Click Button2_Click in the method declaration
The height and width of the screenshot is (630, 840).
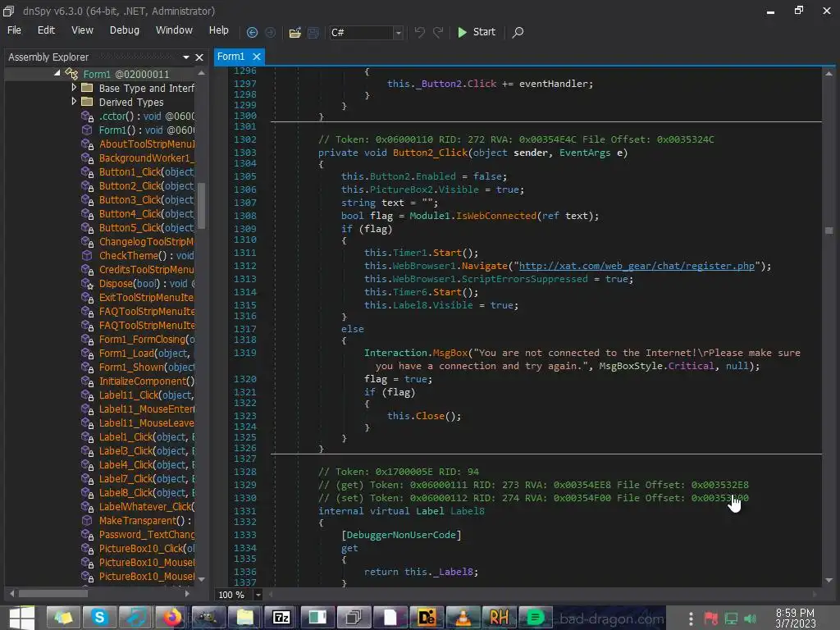(430, 153)
